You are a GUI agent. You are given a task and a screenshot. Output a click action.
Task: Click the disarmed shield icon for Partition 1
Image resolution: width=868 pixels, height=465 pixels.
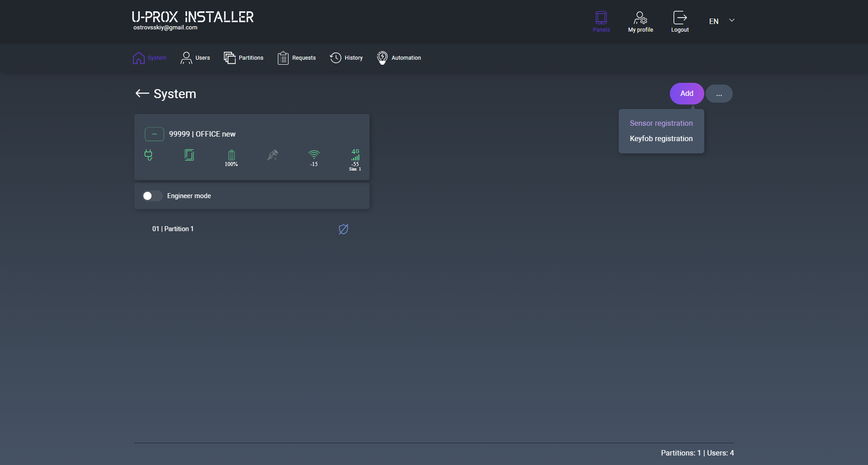coord(343,229)
